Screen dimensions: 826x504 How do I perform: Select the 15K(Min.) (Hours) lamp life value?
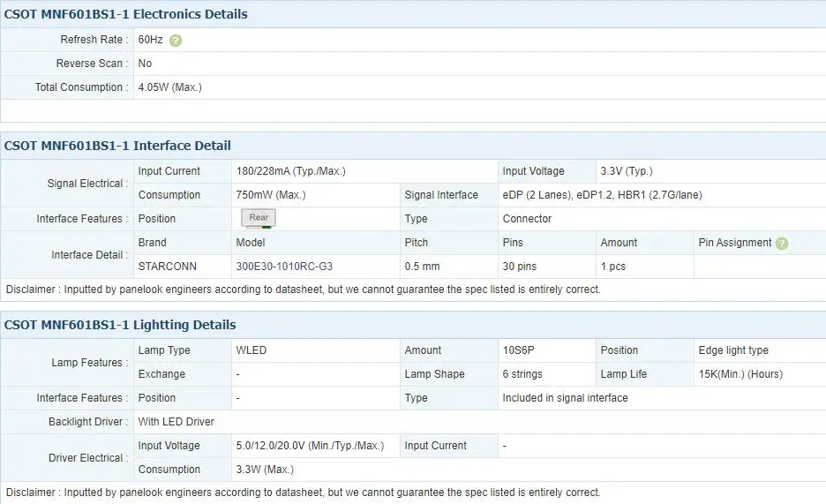740,374
